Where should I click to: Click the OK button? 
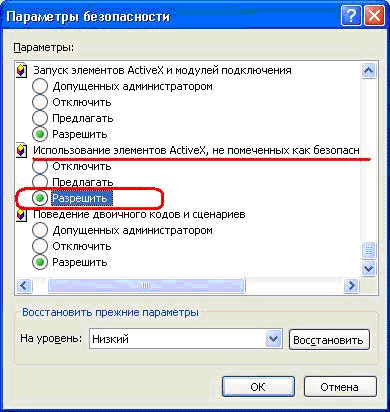258,387
